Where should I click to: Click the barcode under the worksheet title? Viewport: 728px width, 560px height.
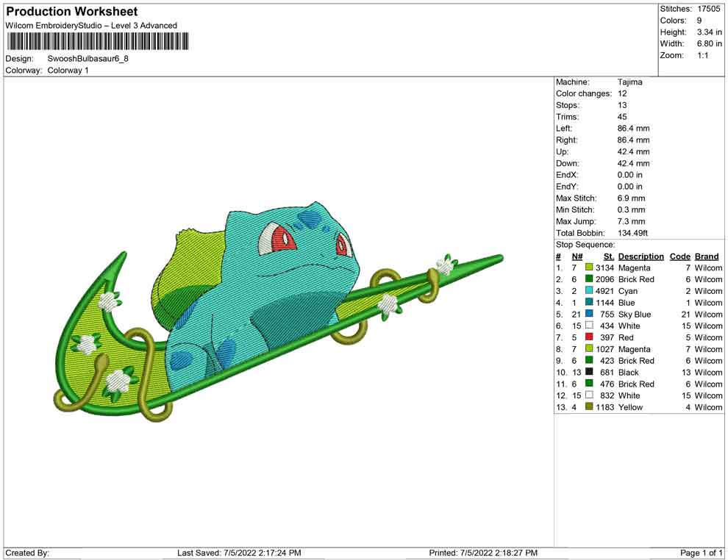(x=96, y=41)
